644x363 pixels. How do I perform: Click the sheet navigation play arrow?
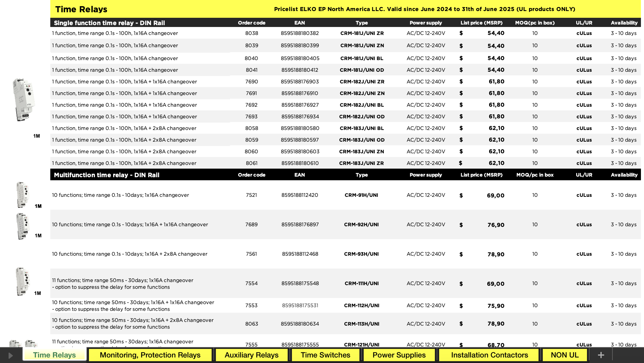pos(10,355)
